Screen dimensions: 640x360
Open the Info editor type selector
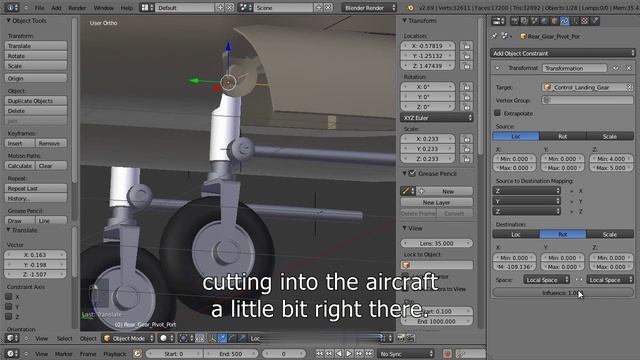[11, 7]
